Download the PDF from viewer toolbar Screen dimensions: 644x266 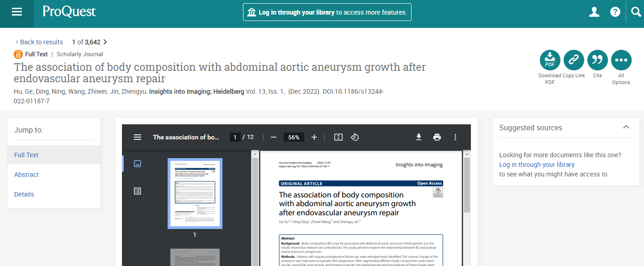pyautogui.click(x=419, y=137)
